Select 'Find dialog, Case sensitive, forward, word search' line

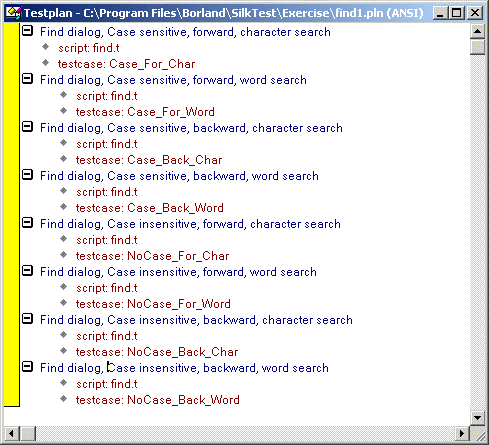click(173, 80)
